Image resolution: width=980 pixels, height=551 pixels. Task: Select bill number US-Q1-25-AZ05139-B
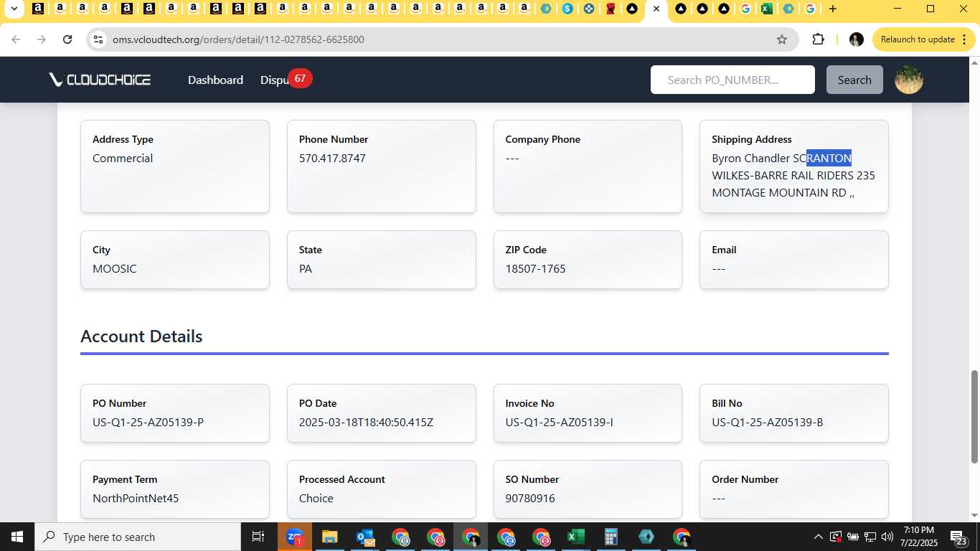pyautogui.click(x=767, y=422)
